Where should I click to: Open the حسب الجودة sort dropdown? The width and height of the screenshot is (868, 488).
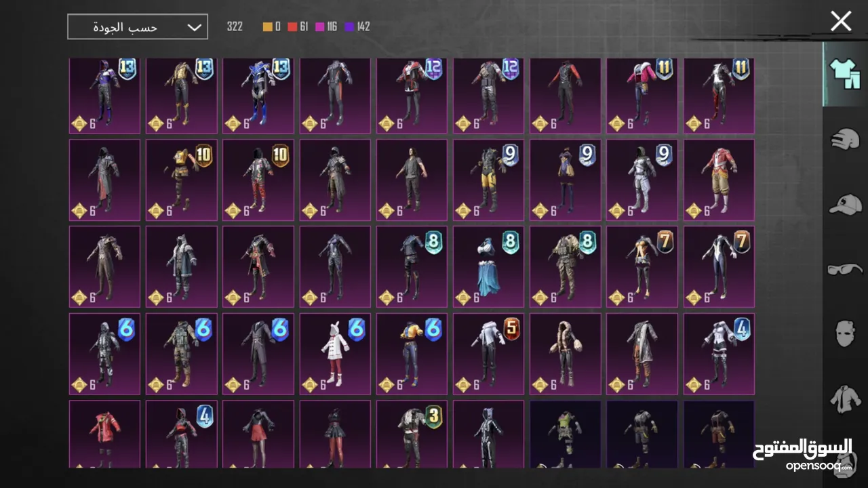(x=138, y=27)
